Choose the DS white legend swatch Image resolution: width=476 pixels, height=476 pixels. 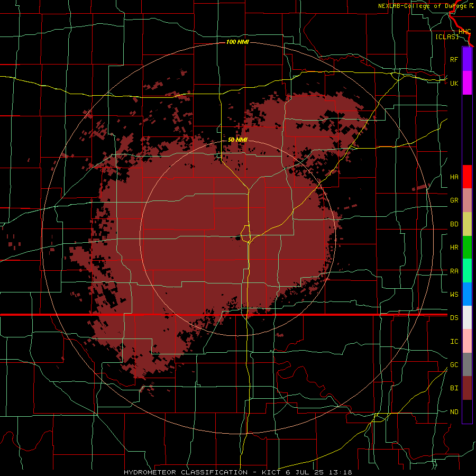tap(467, 317)
